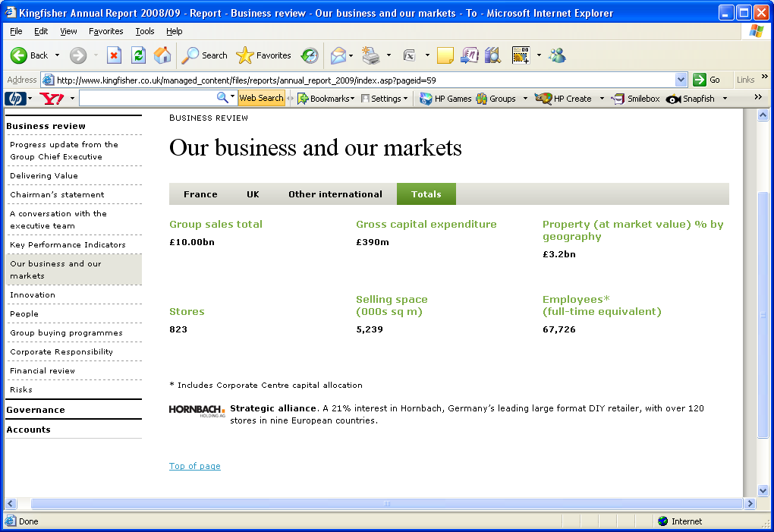Go to the Home page icon

162,55
